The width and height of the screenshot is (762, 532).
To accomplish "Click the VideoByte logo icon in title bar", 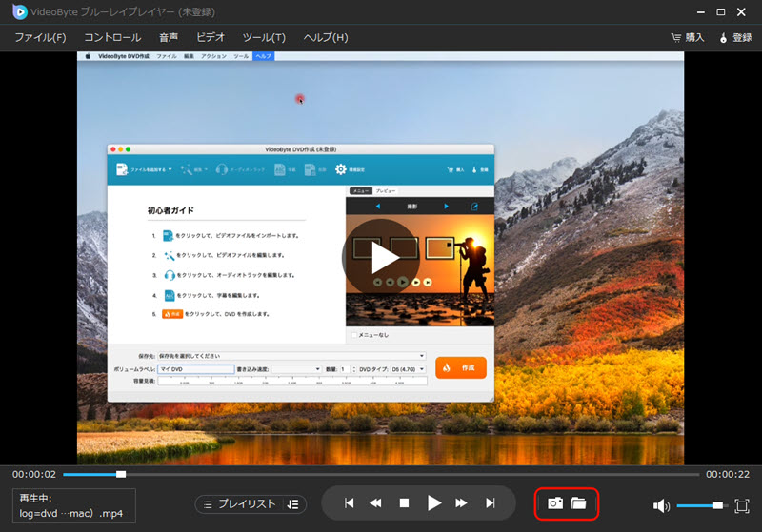I will [x=19, y=11].
